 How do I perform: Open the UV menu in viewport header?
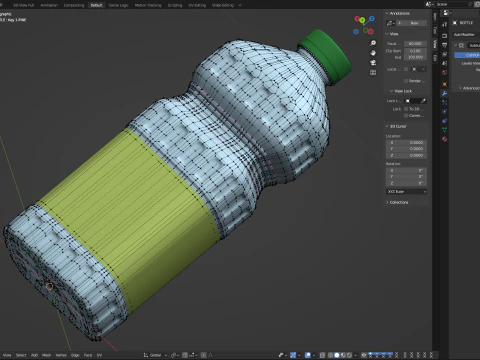pos(99,355)
